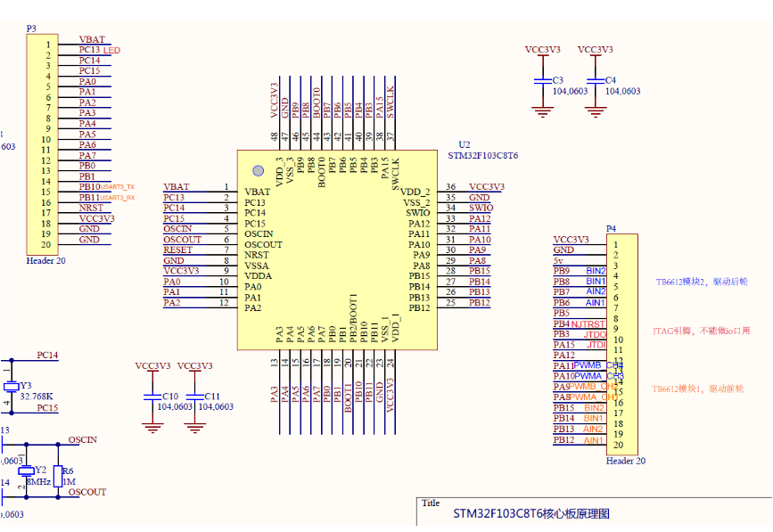The image size is (773, 532).
Task: Click the PWMB_CH2 label on the PA9 row
Action: 594,387
